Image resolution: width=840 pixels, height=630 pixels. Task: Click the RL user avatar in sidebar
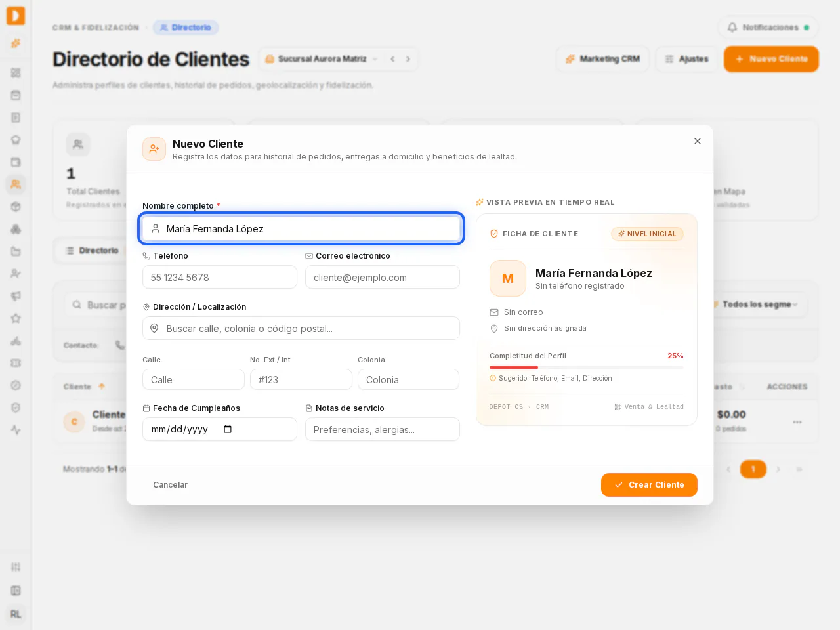[x=16, y=614]
